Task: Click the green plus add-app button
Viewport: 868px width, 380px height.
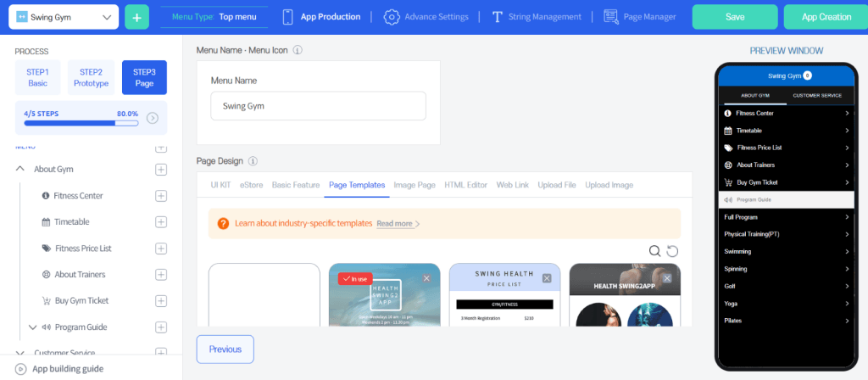Action: (x=136, y=17)
